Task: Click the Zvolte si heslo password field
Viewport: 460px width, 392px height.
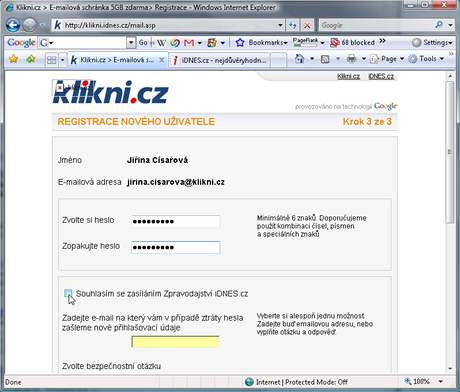Action: click(x=176, y=221)
